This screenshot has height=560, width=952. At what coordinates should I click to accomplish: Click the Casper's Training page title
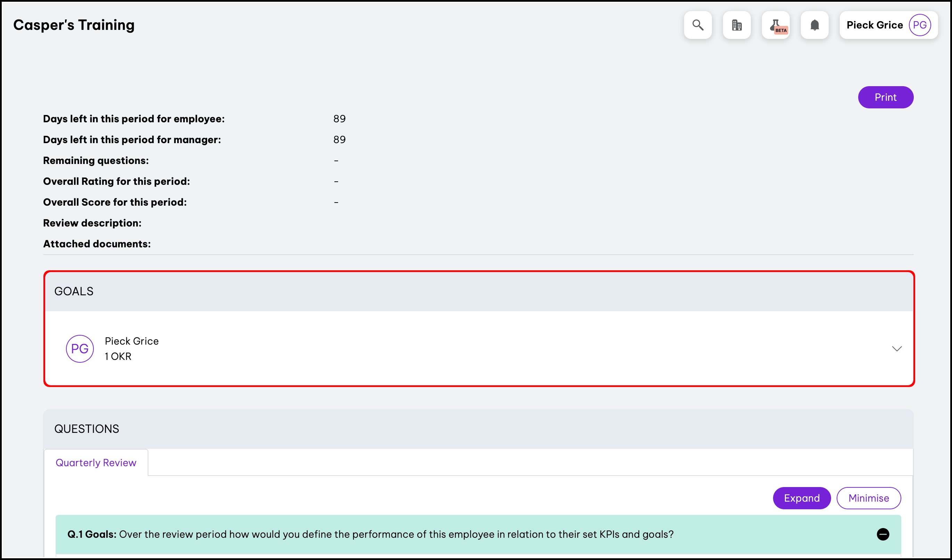74,25
